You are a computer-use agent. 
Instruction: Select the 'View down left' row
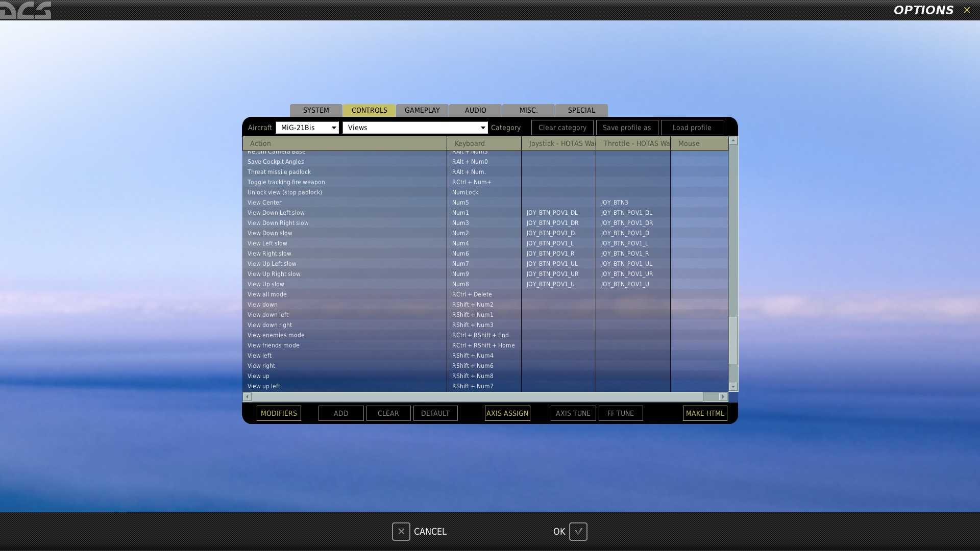click(x=485, y=315)
